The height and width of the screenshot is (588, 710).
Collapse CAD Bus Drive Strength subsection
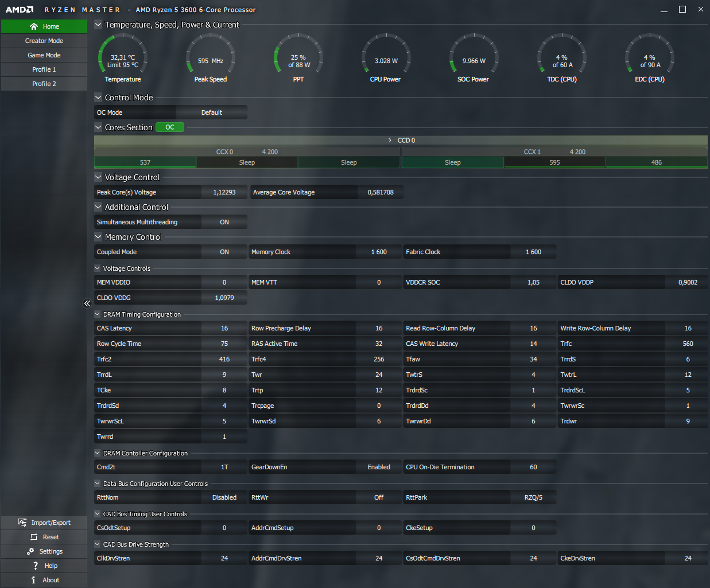(x=98, y=544)
